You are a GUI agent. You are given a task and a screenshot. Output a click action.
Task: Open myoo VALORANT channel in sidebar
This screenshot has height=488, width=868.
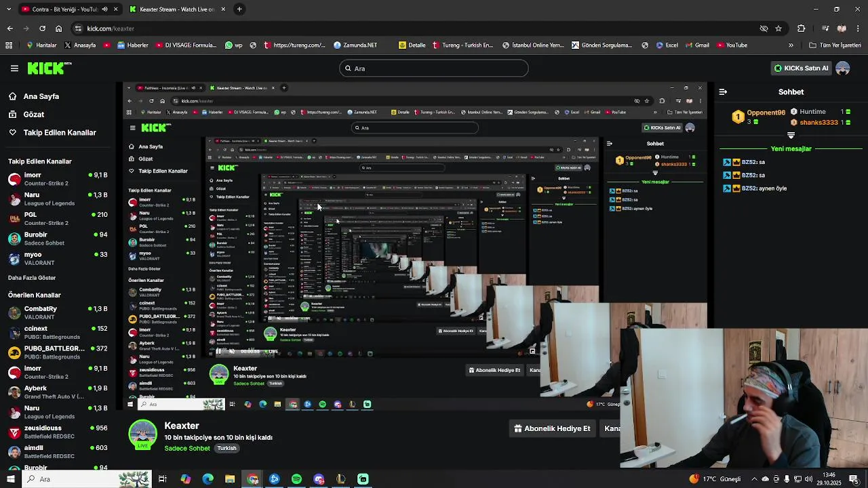(58, 258)
